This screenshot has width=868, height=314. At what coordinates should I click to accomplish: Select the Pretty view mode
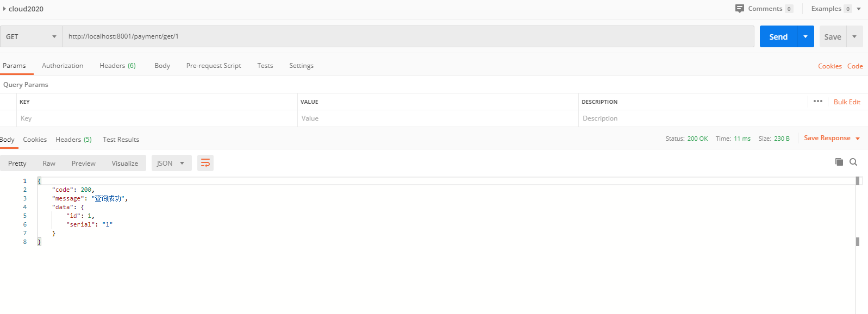pyautogui.click(x=17, y=163)
